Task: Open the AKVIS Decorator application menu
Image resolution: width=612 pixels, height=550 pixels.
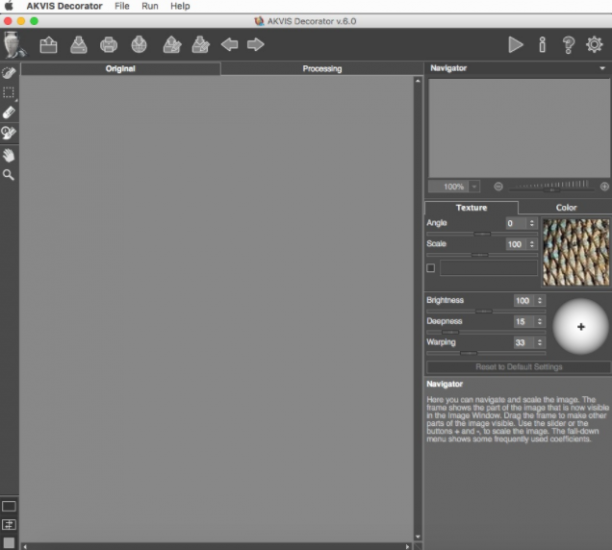Action: pyautogui.click(x=64, y=6)
